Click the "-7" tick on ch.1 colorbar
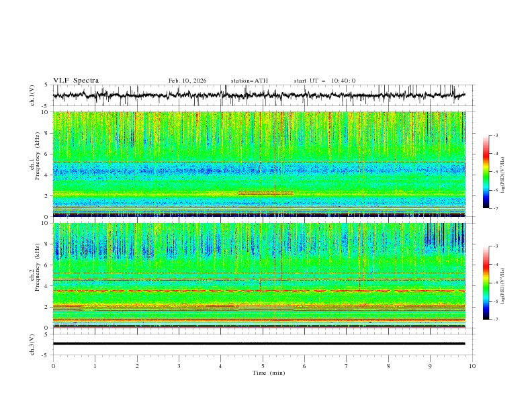532x411 pixels. tap(495, 208)
